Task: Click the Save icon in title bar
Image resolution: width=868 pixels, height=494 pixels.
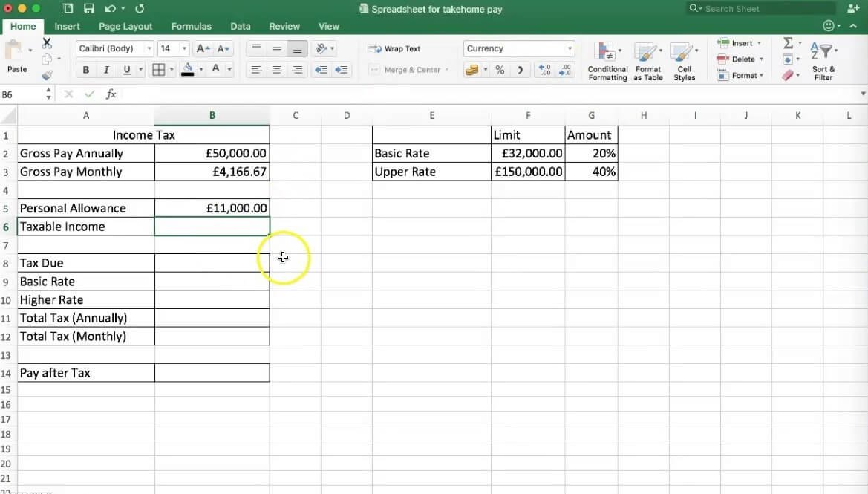Action: pyautogui.click(x=89, y=9)
